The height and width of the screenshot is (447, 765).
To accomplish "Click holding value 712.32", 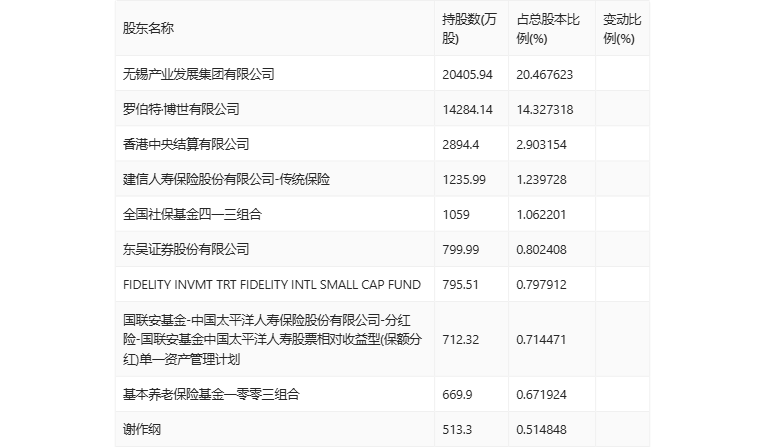I will [461, 340].
